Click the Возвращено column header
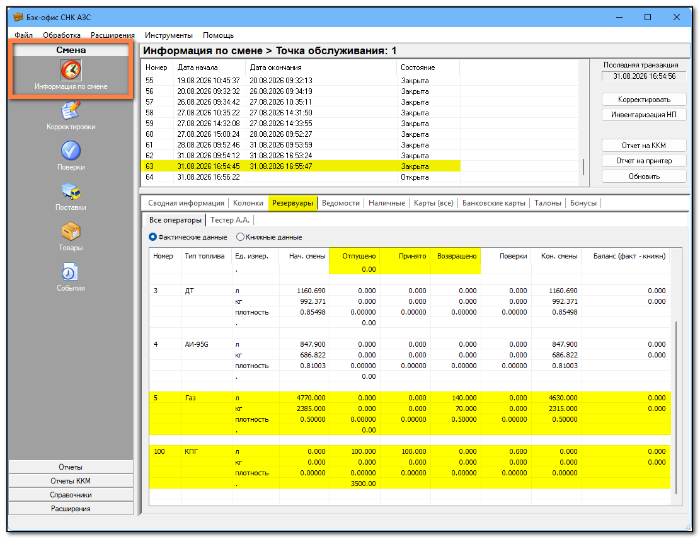This screenshot has height=539, width=700. tap(456, 256)
